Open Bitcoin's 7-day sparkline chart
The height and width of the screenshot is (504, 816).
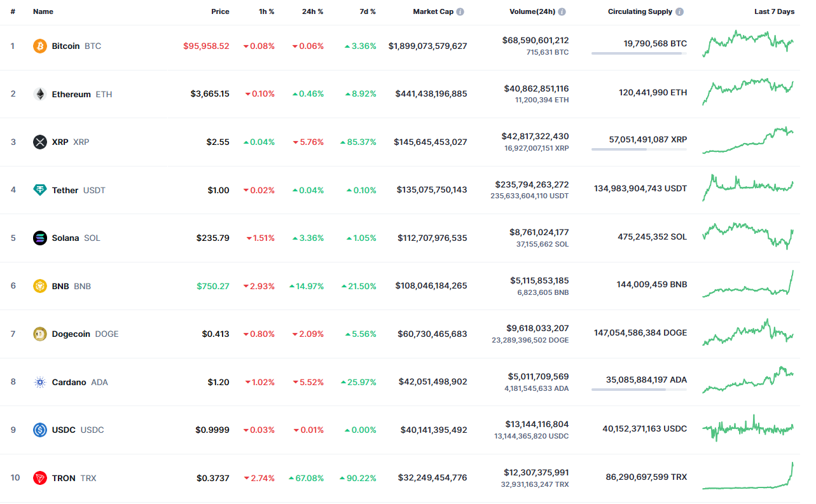tap(748, 43)
